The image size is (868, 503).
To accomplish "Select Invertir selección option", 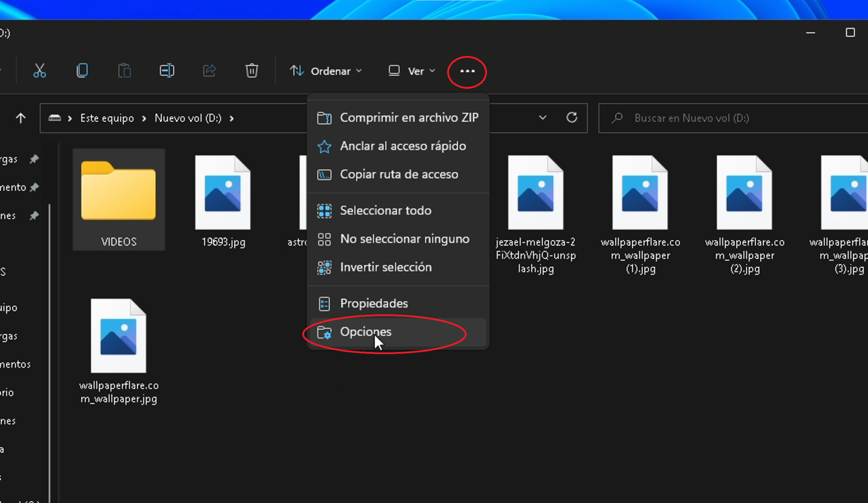I will (x=385, y=266).
